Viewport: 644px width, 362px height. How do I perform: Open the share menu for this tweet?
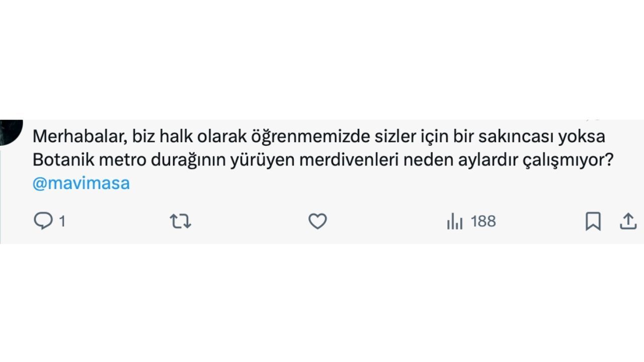point(628,220)
